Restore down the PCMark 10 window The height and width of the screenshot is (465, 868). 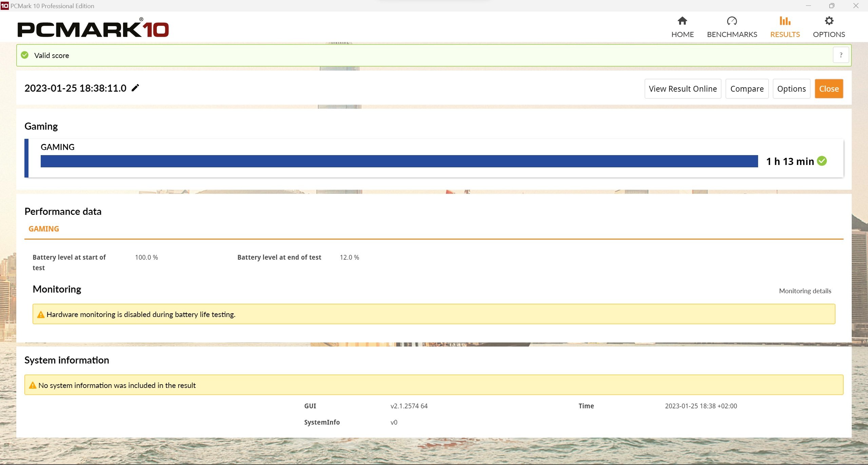pos(832,6)
